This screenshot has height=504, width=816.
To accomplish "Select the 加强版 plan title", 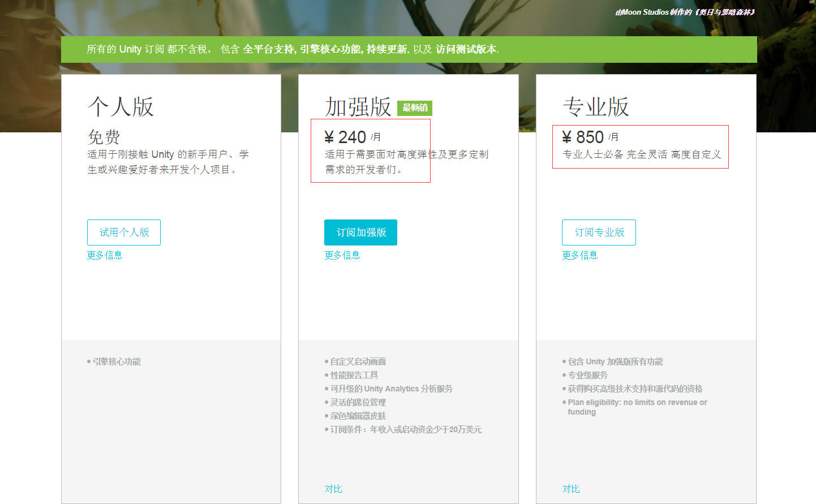I will click(x=358, y=106).
